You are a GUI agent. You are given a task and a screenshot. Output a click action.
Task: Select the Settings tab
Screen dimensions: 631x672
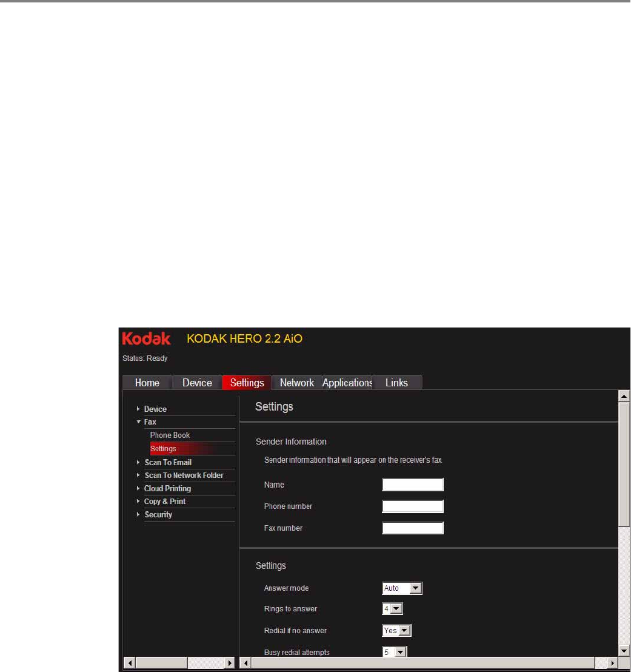247,382
